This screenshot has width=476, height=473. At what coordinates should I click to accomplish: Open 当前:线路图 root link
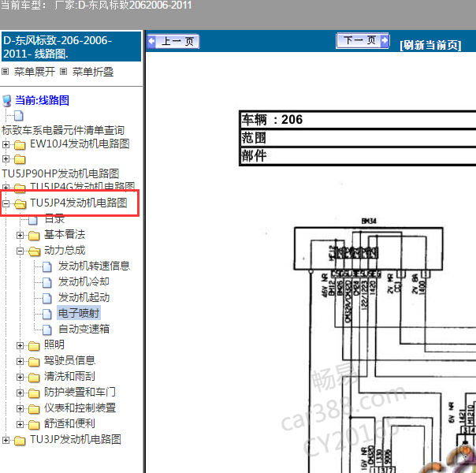click(x=43, y=100)
